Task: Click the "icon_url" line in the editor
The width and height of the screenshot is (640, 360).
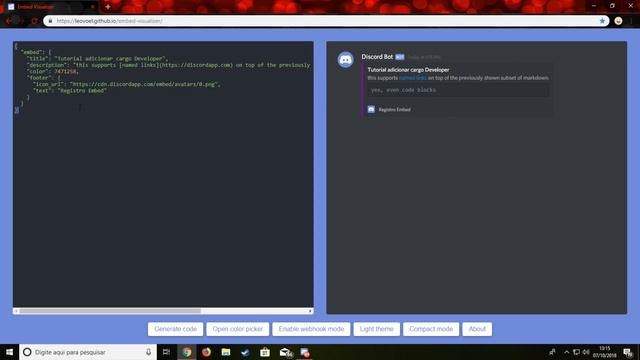Action: tap(127, 84)
